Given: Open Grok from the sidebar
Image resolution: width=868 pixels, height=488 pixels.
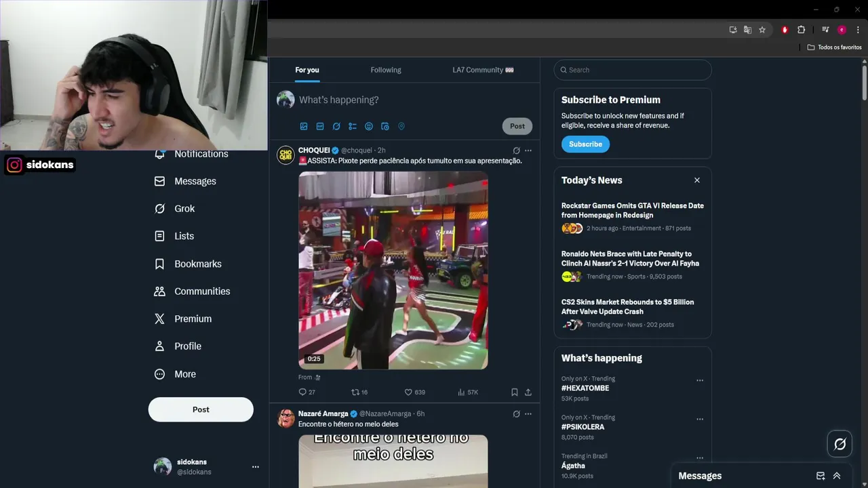Looking at the screenshot, I should tap(174, 209).
